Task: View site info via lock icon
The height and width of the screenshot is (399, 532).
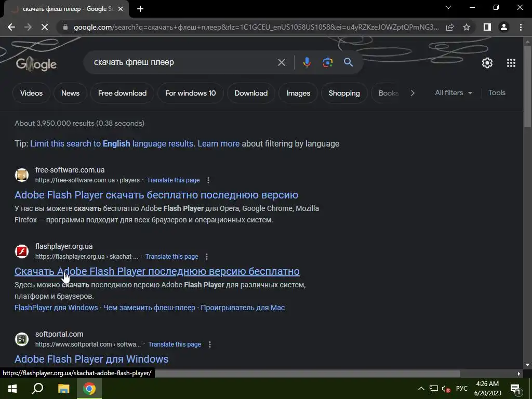Action: pyautogui.click(x=65, y=27)
